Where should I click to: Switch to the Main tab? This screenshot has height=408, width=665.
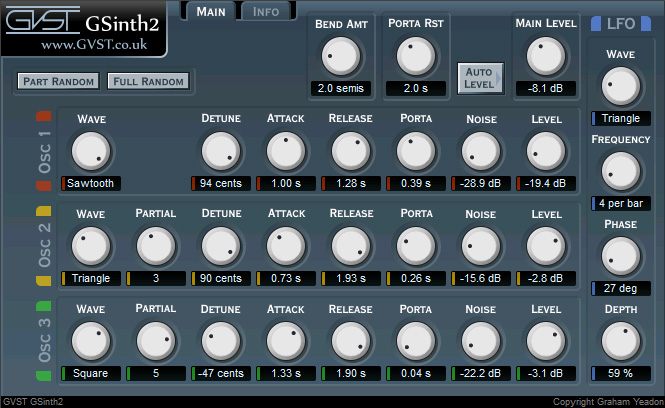click(x=211, y=11)
